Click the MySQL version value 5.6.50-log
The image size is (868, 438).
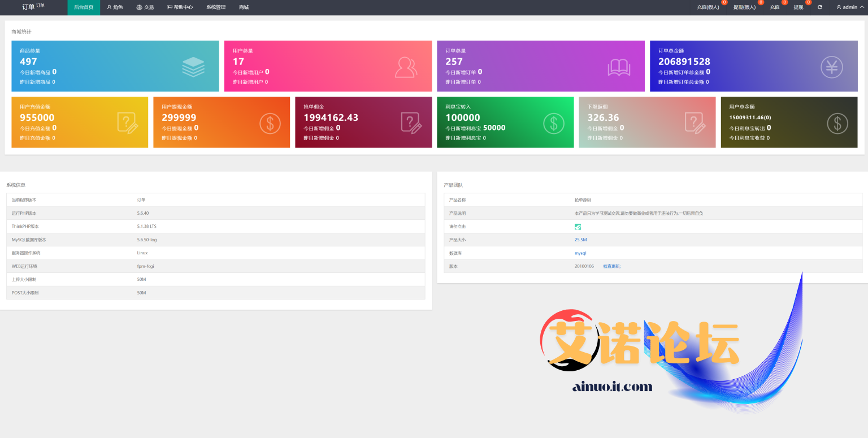[147, 240]
